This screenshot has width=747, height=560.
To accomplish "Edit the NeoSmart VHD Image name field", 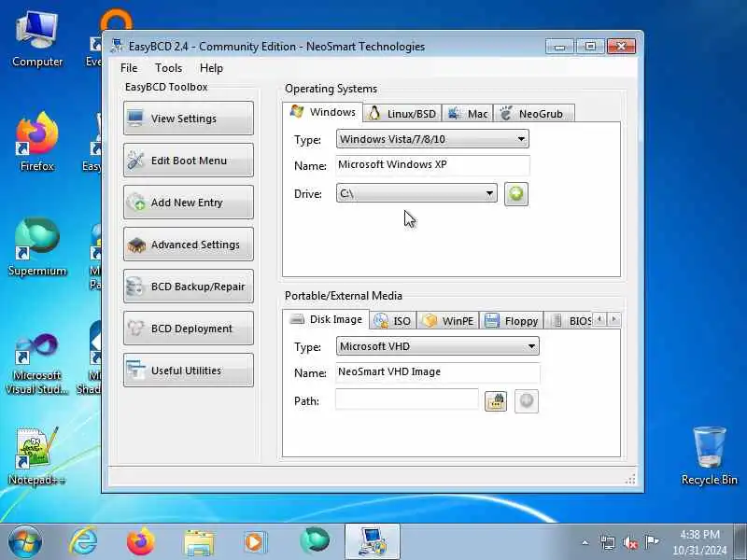I will (x=438, y=372).
